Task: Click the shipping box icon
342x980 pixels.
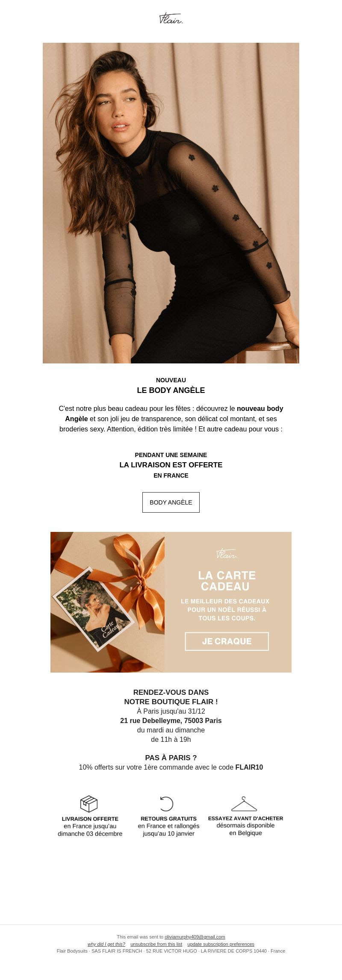Action: (x=89, y=804)
